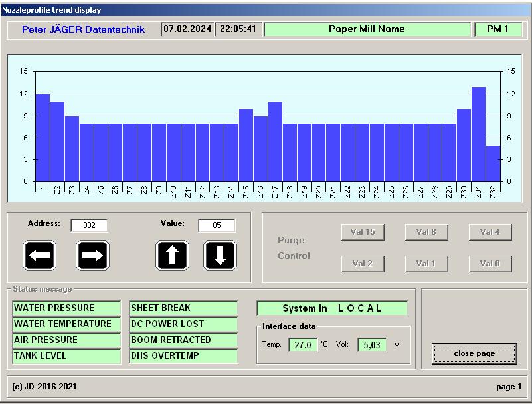Click the Temp. interface data field
532x404 pixels.
(303, 345)
